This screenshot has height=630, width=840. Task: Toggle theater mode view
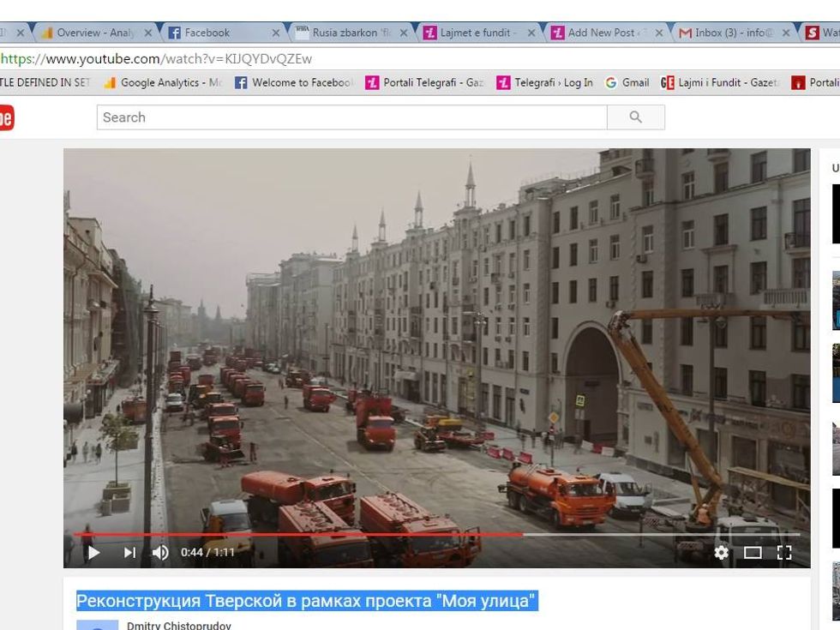coord(753,553)
